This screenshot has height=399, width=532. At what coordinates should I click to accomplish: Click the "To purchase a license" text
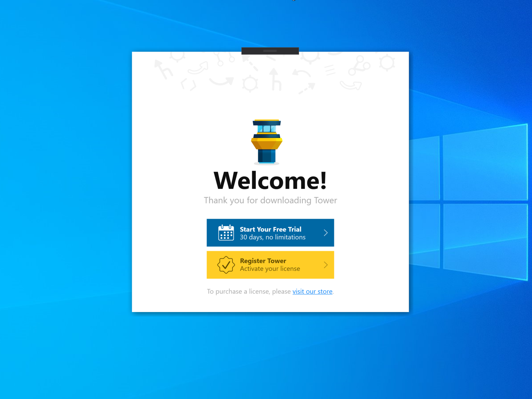click(x=248, y=291)
